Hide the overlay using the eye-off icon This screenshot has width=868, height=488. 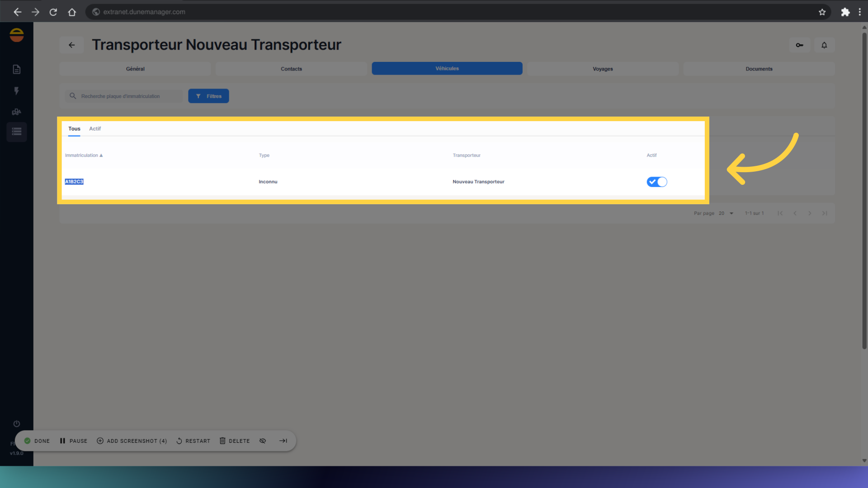(x=262, y=441)
